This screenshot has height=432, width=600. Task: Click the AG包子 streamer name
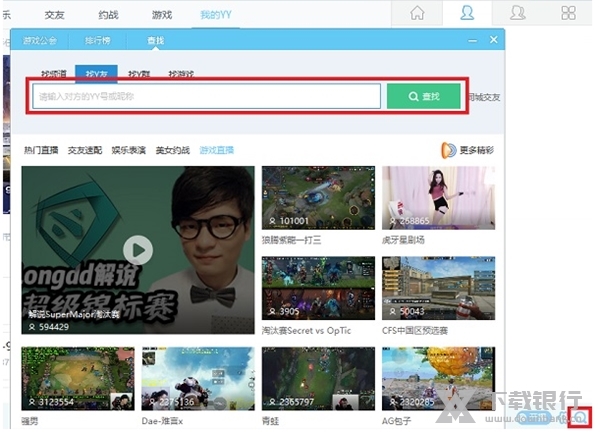point(396,421)
